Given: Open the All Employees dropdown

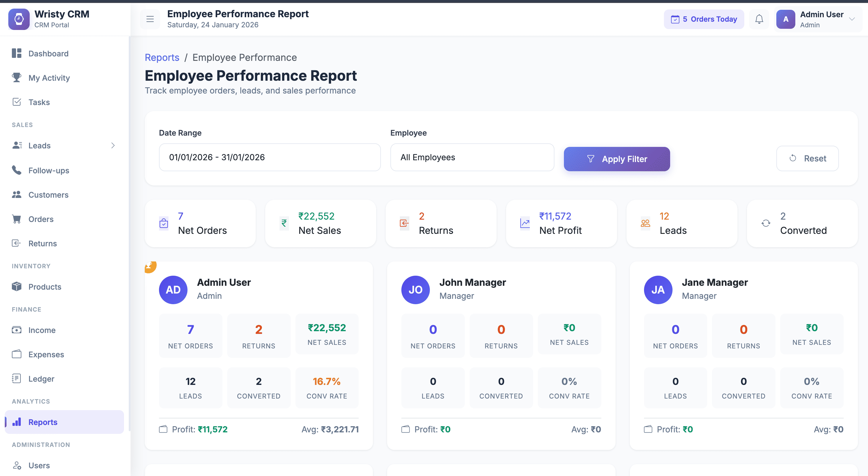Looking at the screenshot, I should point(472,158).
